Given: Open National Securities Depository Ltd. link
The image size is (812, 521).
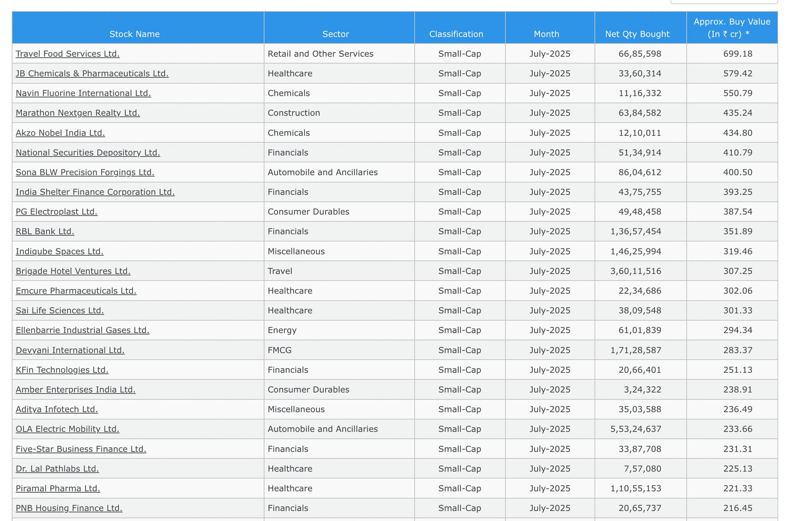Looking at the screenshot, I should [88, 152].
